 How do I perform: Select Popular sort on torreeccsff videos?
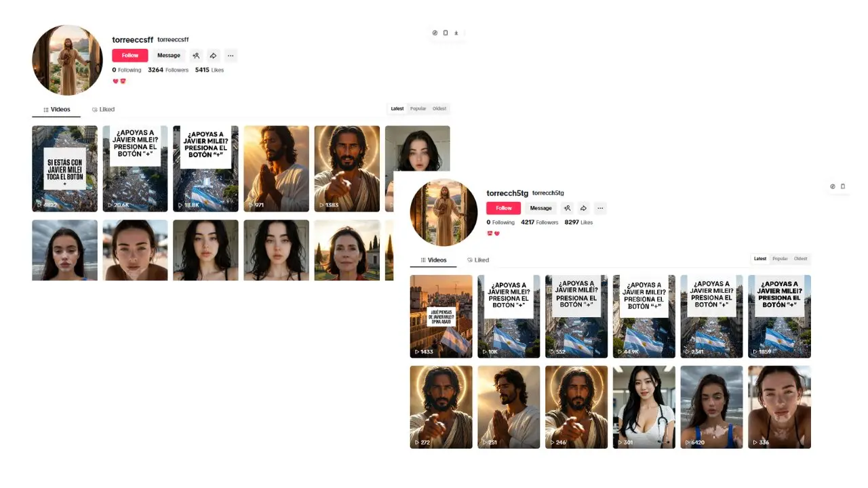click(418, 108)
